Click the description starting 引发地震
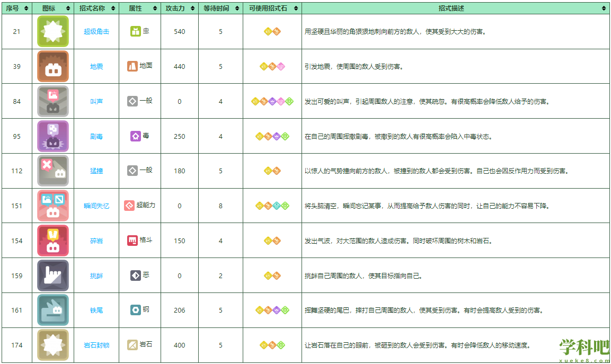Viewport: 611px width, 364px height. click(x=354, y=67)
